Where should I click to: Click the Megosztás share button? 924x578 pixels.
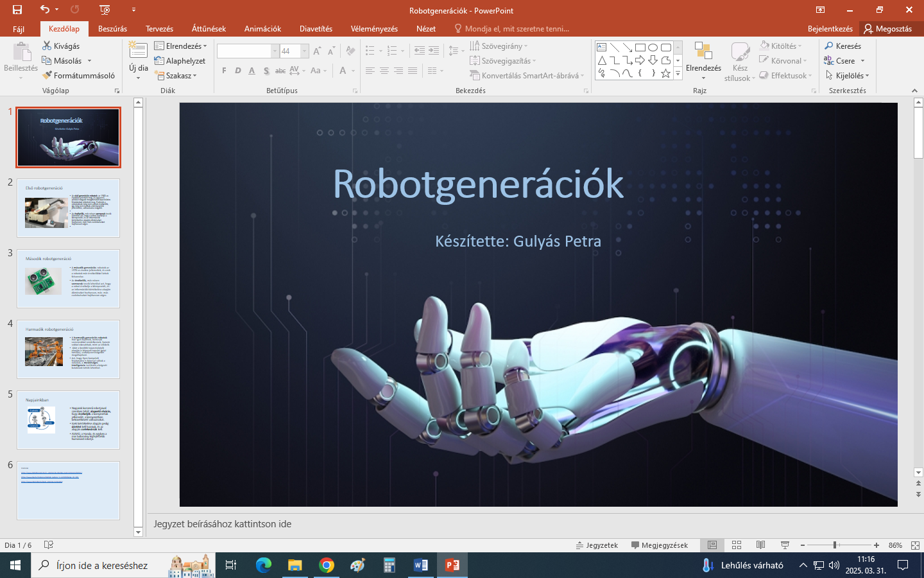tap(888, 29)
